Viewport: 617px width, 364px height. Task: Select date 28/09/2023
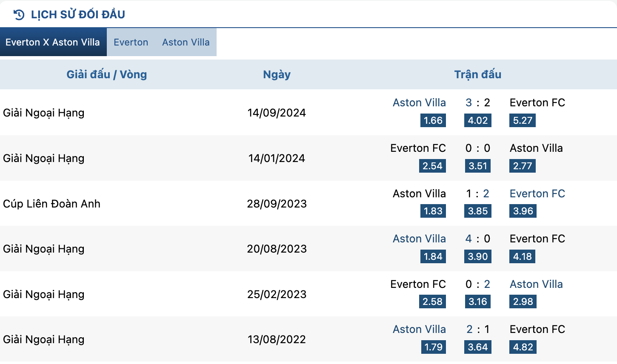[277, 204]
